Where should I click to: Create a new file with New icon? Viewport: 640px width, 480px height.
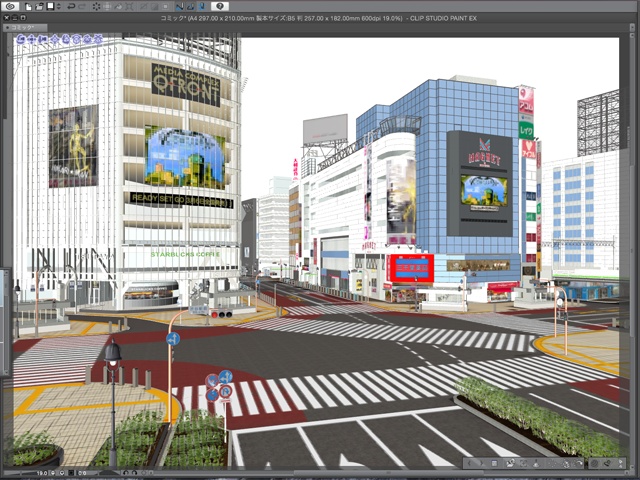pos(29,7)
